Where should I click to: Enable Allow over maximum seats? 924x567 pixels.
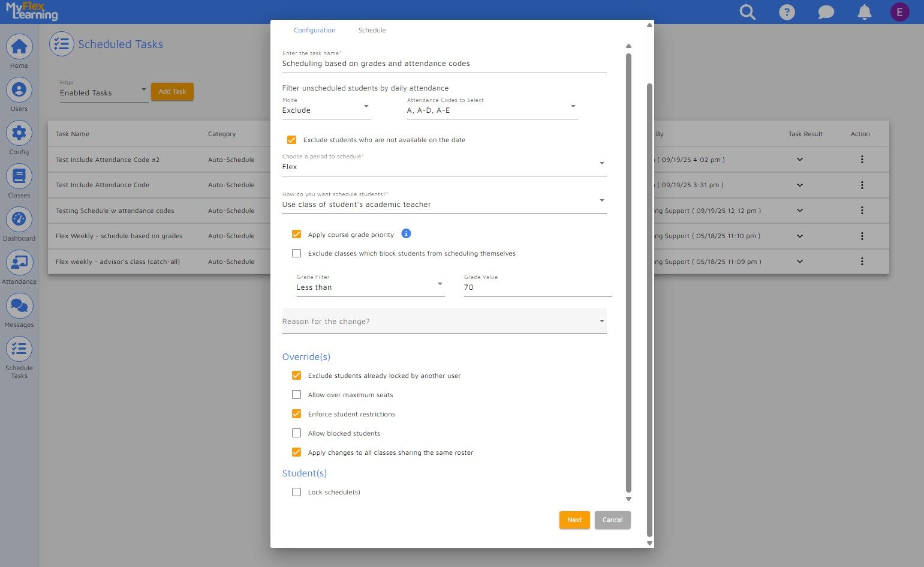tap(296, 395)
